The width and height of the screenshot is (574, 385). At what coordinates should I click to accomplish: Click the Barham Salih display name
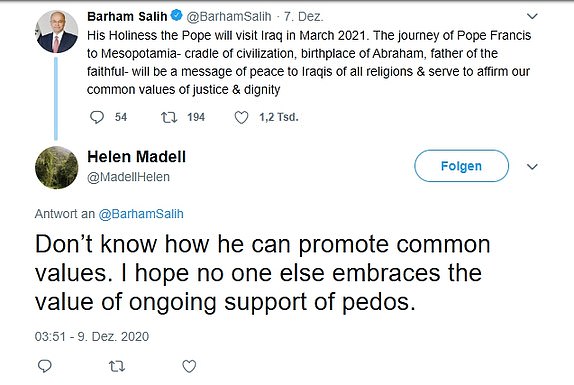(127, 16)
